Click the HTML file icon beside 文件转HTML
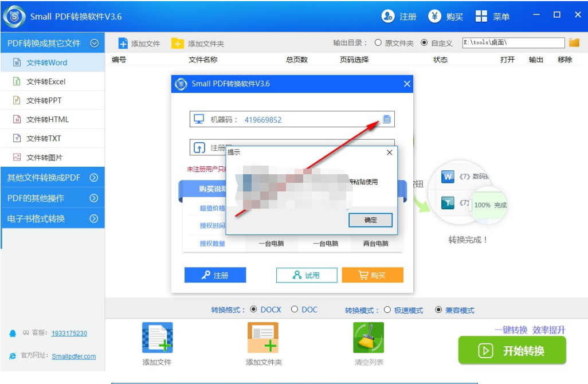This screenshot has width=588, height=384. 17,119
